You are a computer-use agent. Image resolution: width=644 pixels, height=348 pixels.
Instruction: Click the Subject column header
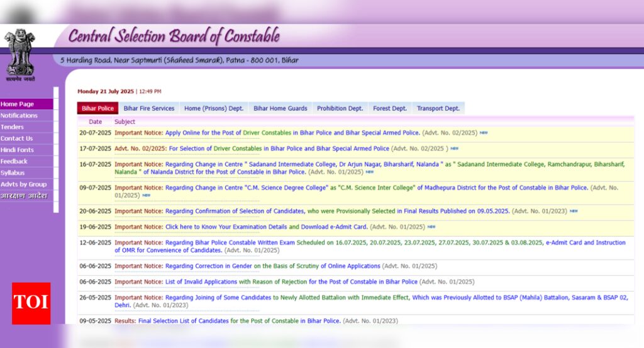[x=125, y=121]
